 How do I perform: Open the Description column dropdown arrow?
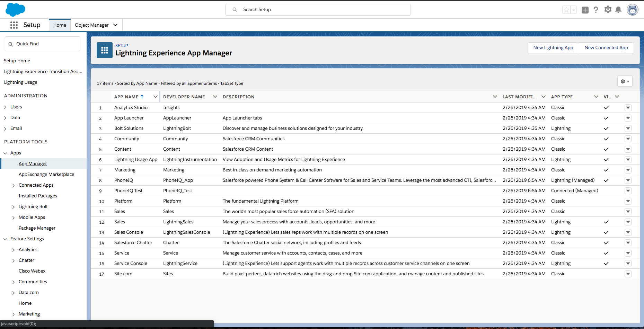(x=495, y=97)
